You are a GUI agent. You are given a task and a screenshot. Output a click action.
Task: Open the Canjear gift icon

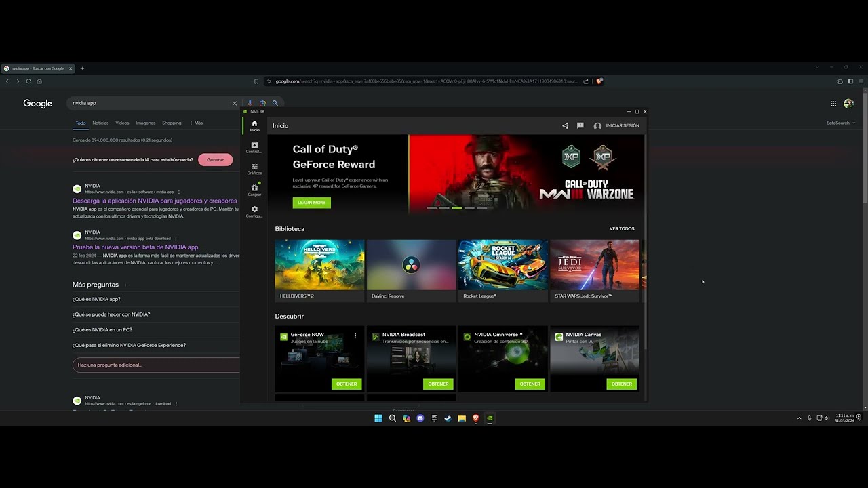coord(254,190)
